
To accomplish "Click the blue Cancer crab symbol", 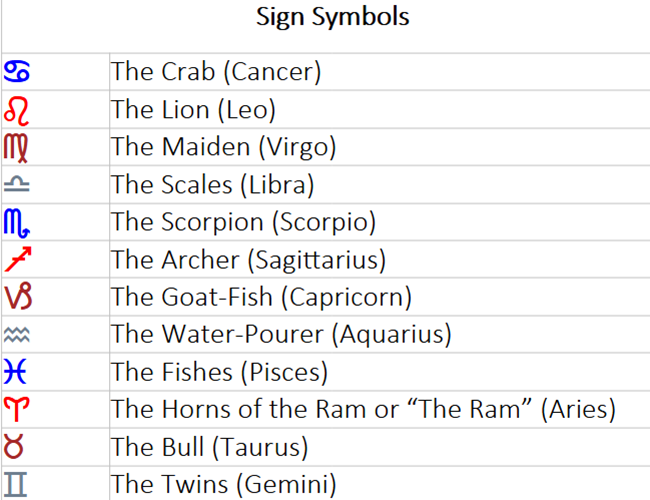I will click(17, 72).
